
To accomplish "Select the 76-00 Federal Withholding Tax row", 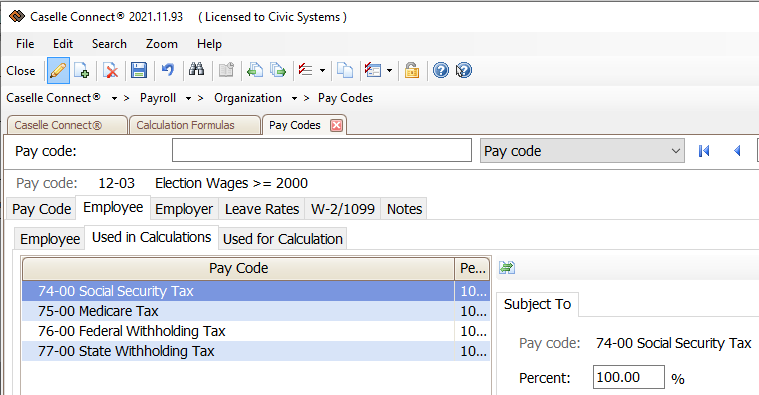I will pos(256,331).
